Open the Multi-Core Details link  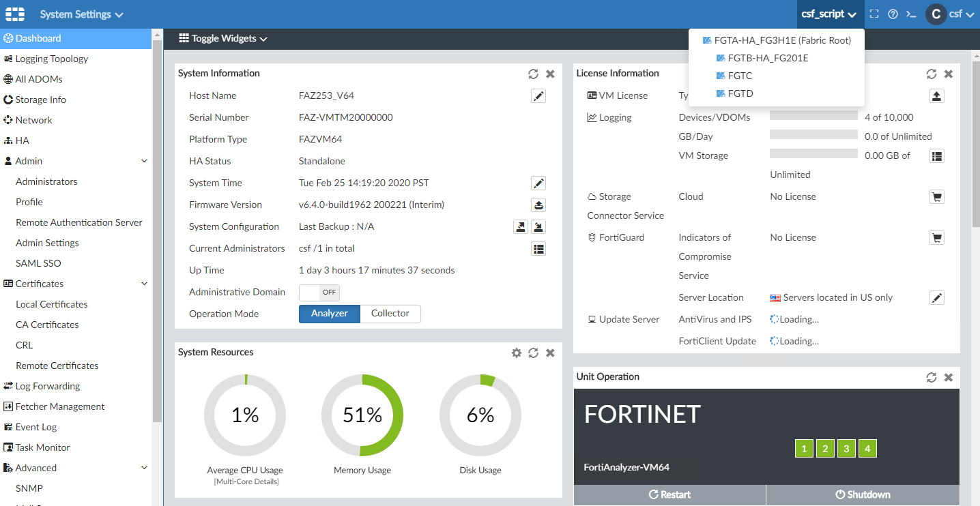245,482
